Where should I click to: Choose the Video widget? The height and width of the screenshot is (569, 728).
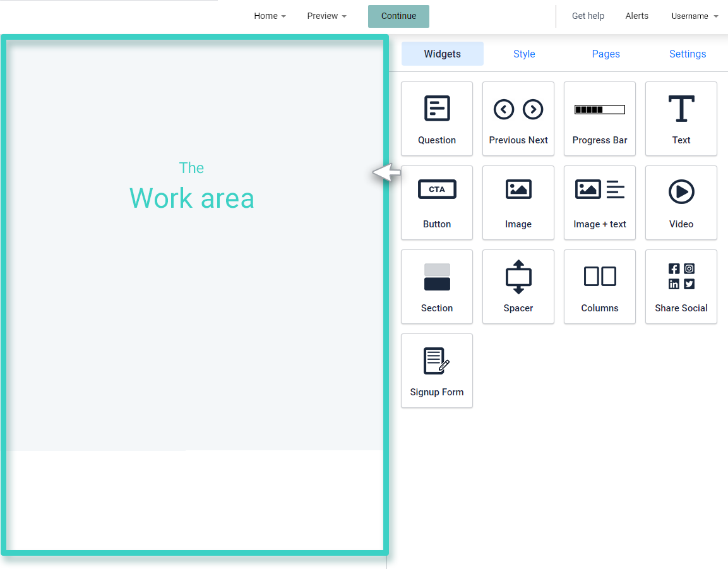pos(681,203)
